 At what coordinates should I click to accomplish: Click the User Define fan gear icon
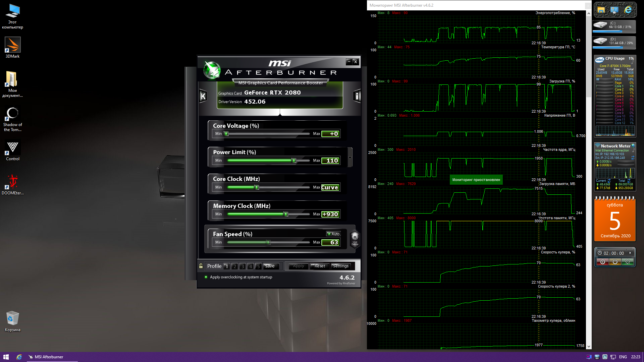click(355, 239)
